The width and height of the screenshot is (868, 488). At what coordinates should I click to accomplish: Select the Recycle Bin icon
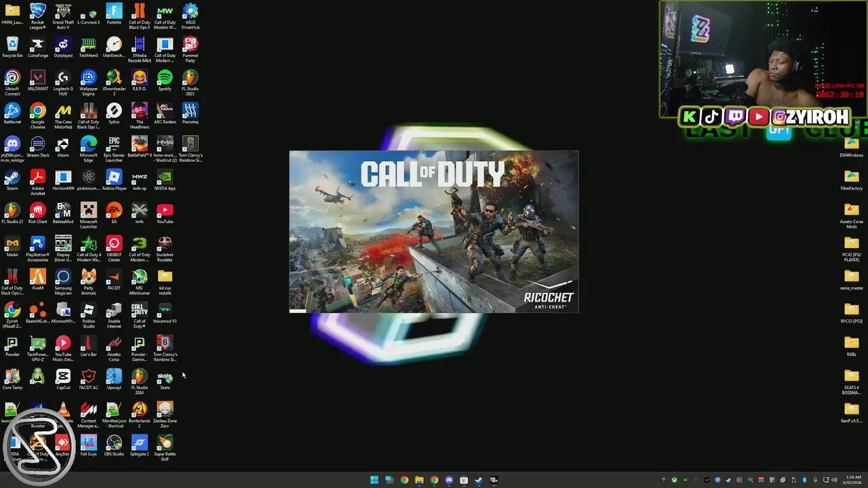pyautogui.click(x=12, y=47)
